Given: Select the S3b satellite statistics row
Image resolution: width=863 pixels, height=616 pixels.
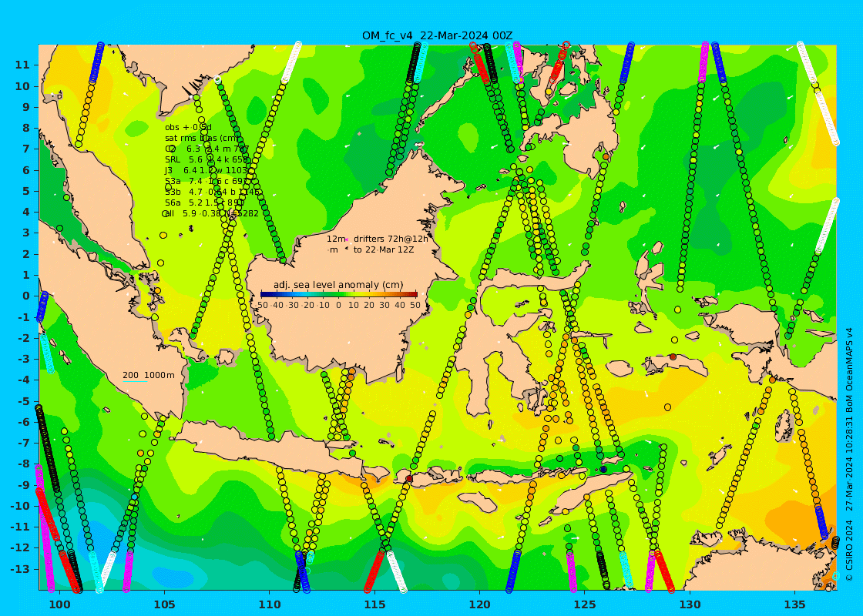Looking at the screenshot, I should coord(213,192).
